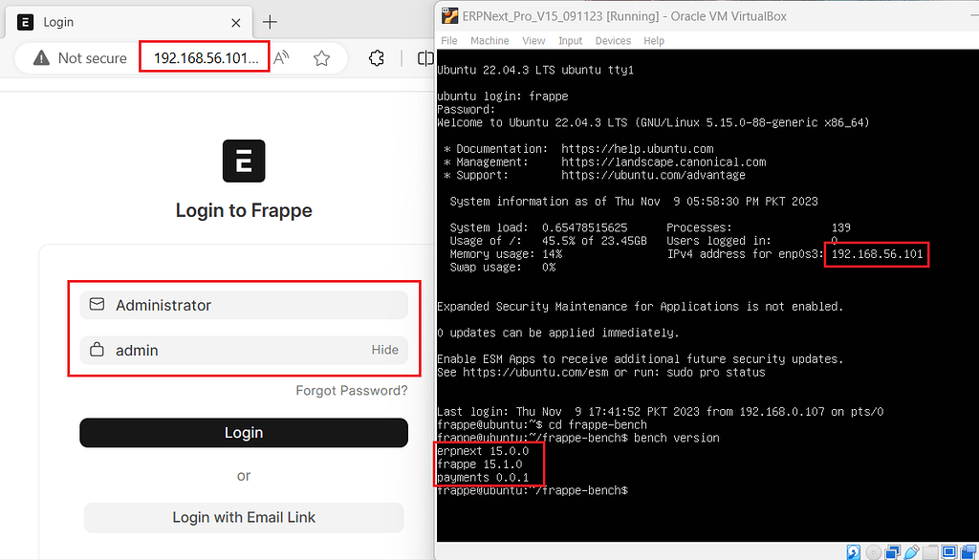Add this page to favorites via star icon
Viewport: 979px width, 560px height.
point(322,57)
